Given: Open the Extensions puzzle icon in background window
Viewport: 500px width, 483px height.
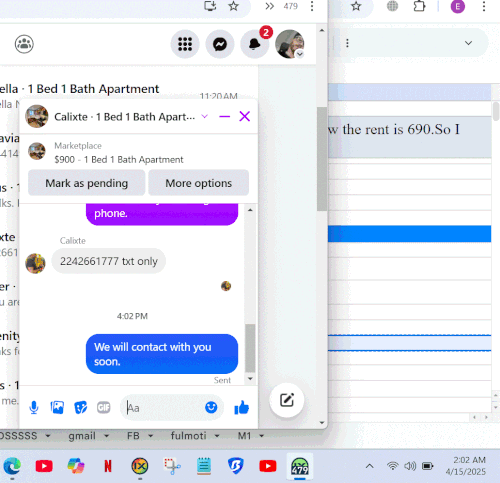Looking at the screenshot, I should (x=419, y=6).
